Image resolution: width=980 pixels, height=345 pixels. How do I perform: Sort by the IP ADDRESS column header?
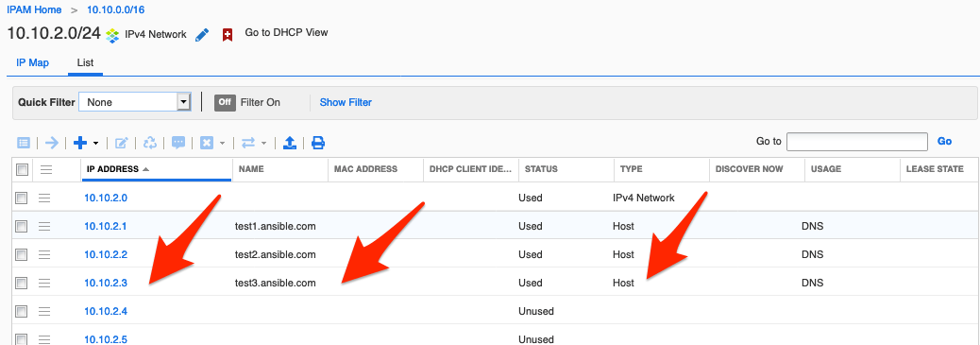coord(157,169)
